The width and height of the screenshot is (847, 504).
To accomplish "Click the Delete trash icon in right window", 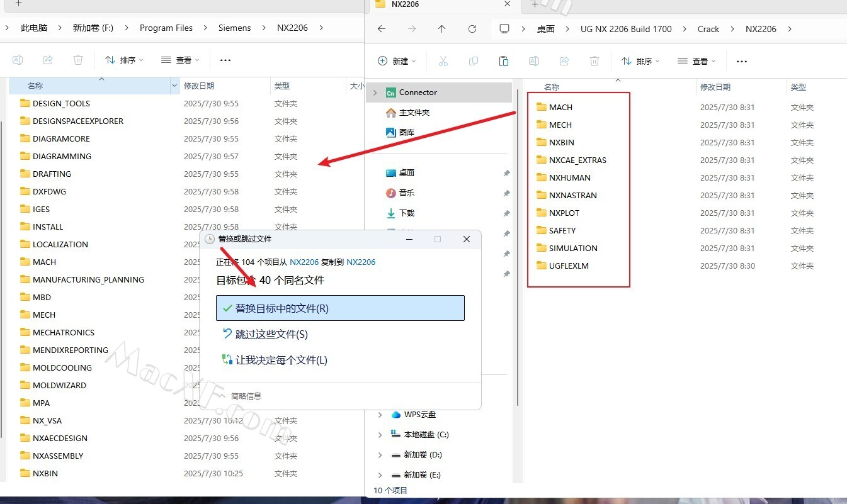I will tap(594, 61).
